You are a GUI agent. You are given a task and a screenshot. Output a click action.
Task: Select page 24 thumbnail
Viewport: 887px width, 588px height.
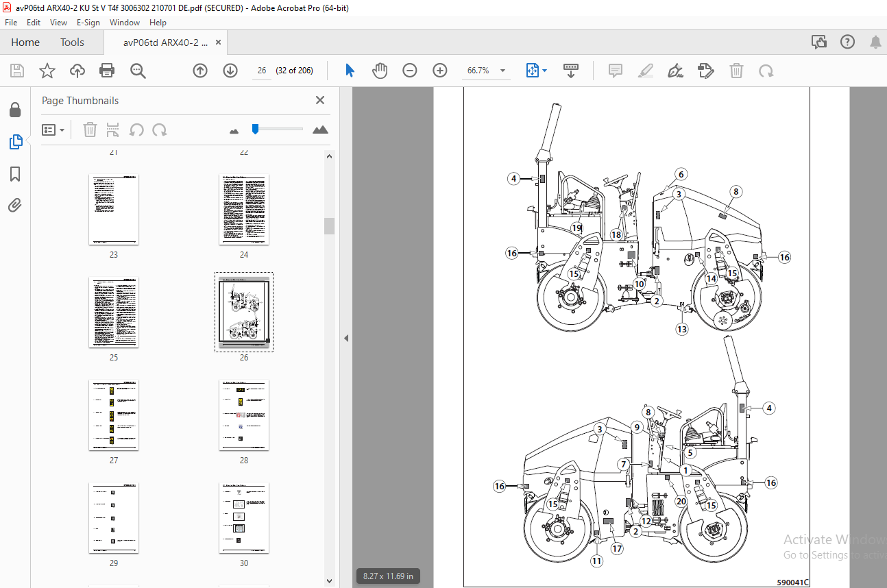tap(244, 209)
